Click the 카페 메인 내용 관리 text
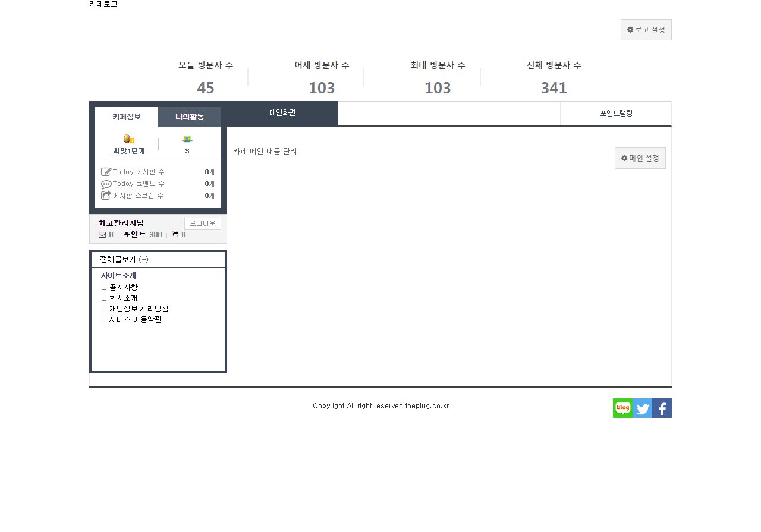Screen dimensions: 761x532 [x=265, y=152]
